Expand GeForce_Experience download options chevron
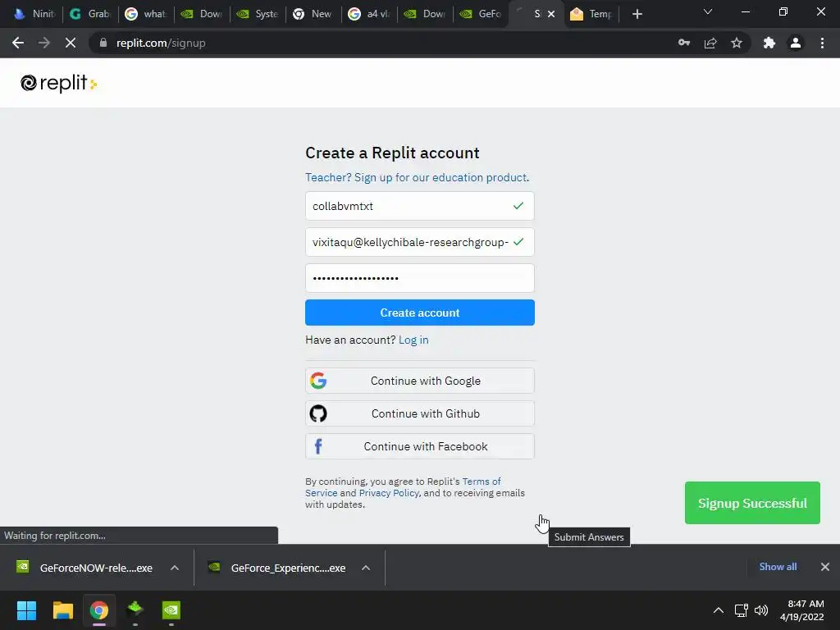840x630 pixels. (x=366, y=568)
